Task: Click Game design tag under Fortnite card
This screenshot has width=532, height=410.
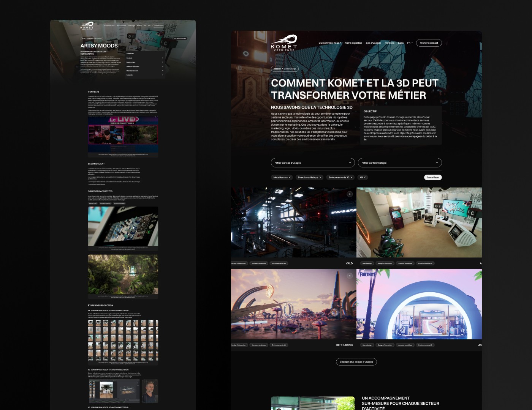Action: click(367, 345)
